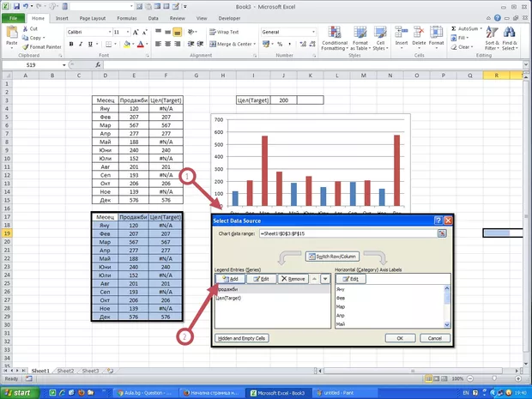Open the General number format dropdown
The width and height of the screenshot is (532, 399).
[313, 32]
